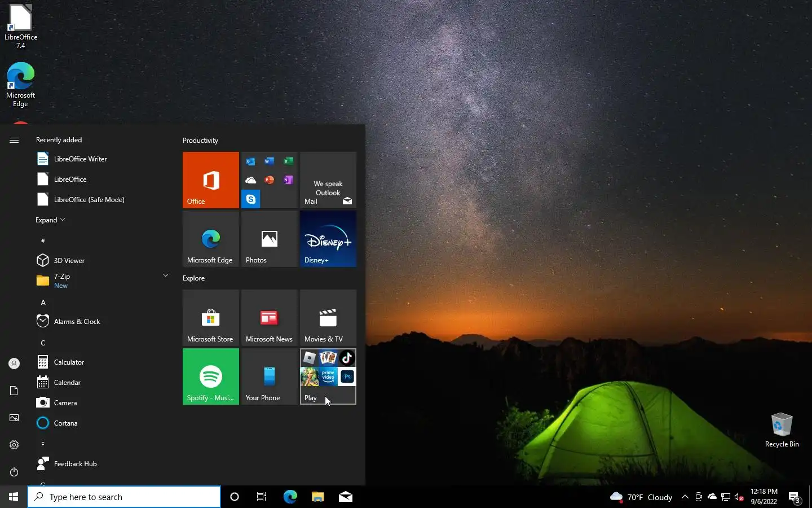812x508 pixels.
Task: Open the Play folder tile
Action: [x=328, y=376]
